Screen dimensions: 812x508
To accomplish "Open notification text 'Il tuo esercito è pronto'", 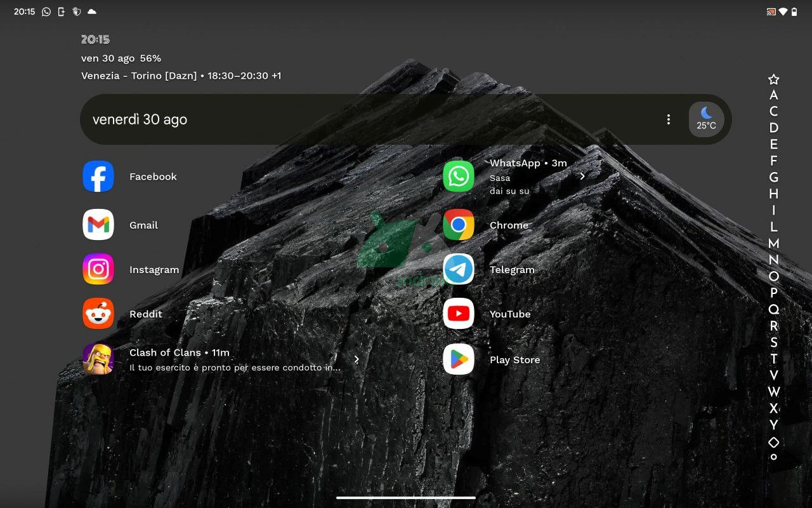I will 235,368.
